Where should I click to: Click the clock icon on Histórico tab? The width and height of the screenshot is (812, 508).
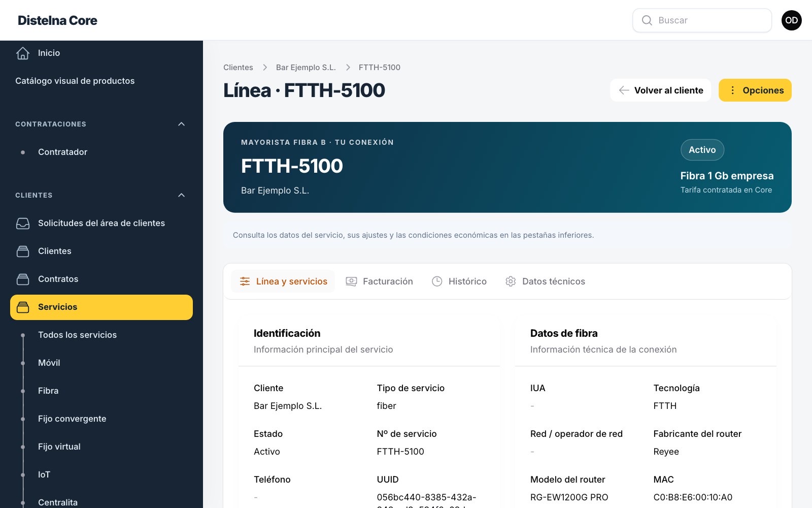(x=437, y=281)
